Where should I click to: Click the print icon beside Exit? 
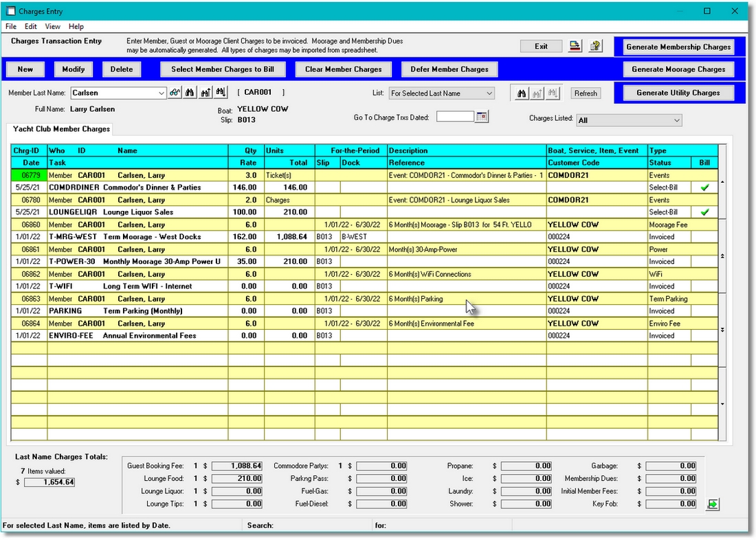tap(575, 45)
